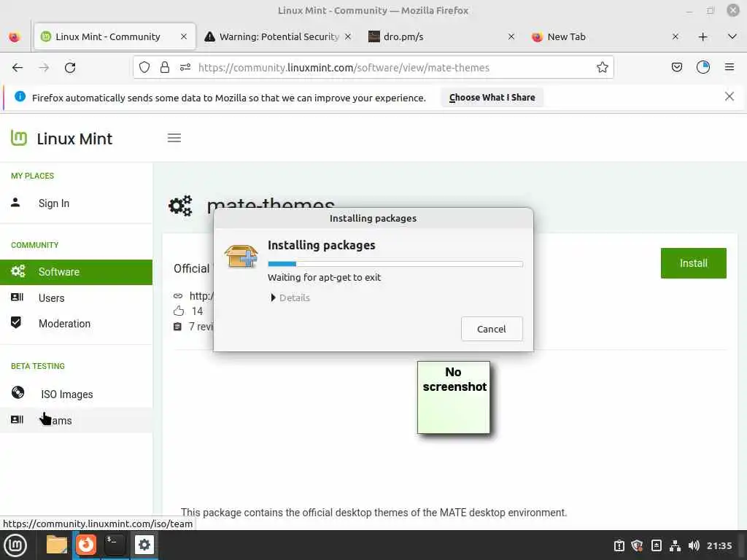Close the Linux Mint - Community tab
Image resolution: width=747 pixels, height=560 pixels.
[x=183, y=36]
